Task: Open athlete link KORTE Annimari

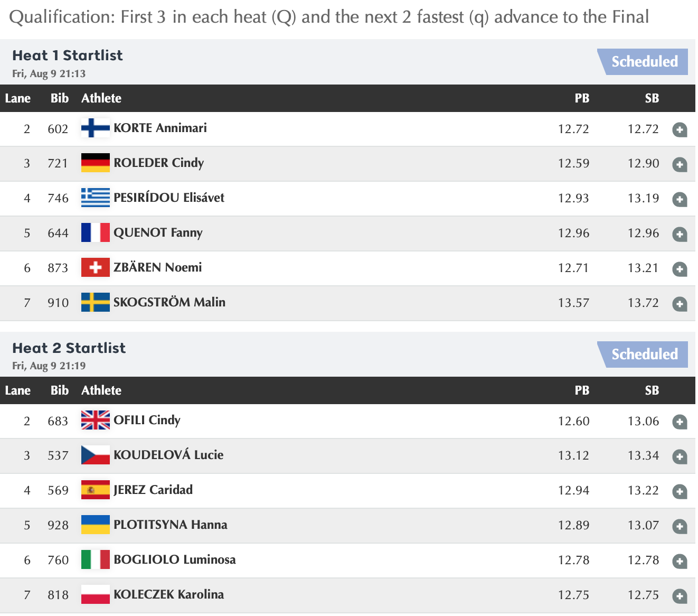Action: coord(160,128)
